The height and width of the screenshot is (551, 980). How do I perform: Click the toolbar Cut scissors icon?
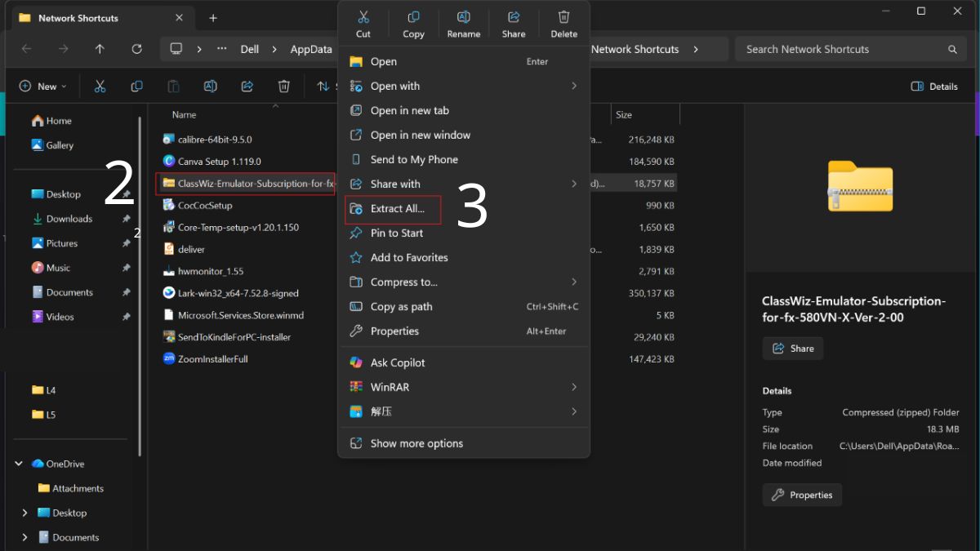point(100,86)
